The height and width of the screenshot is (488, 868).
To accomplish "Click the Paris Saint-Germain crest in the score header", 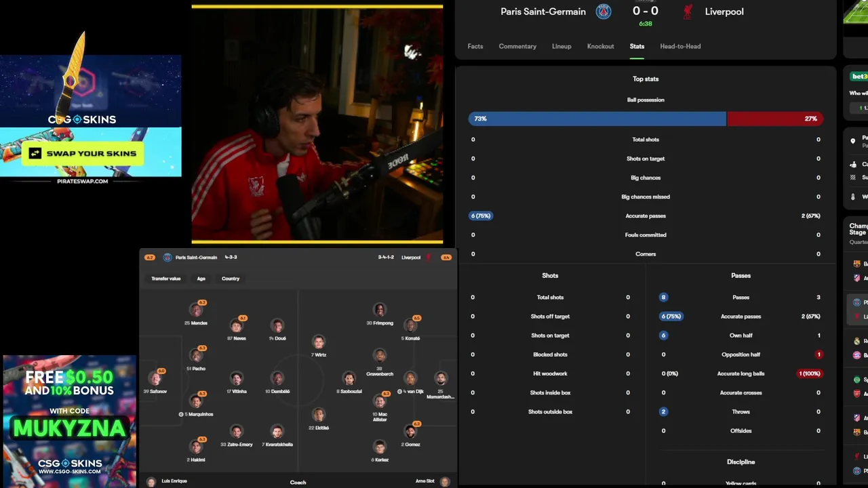I will coord(604,12).
